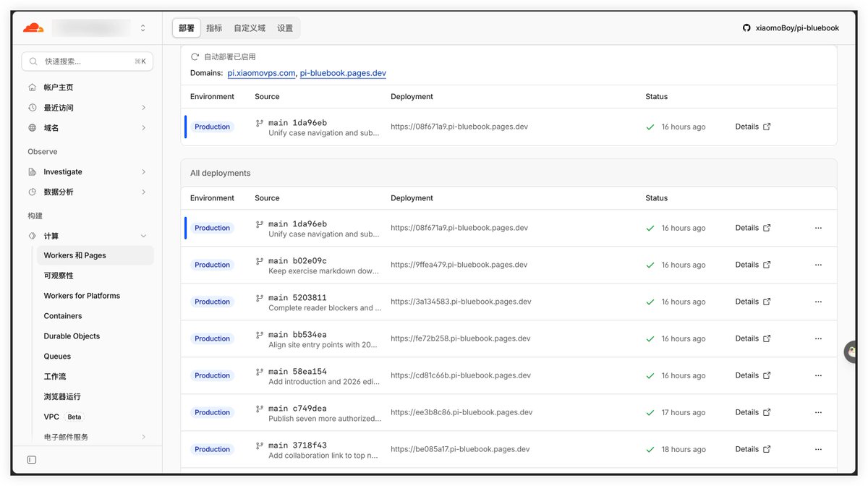
Task: Click the Cloudflare logo
Action: click(33, 28)
